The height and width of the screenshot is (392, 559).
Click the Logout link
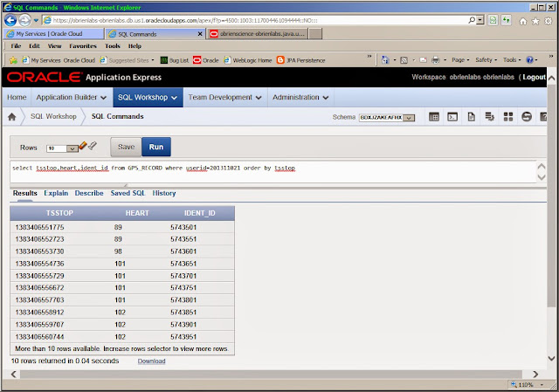534,77
